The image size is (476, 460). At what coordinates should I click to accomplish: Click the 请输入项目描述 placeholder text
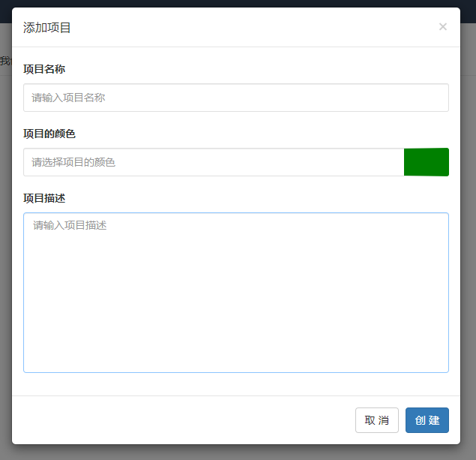[70, 225]
